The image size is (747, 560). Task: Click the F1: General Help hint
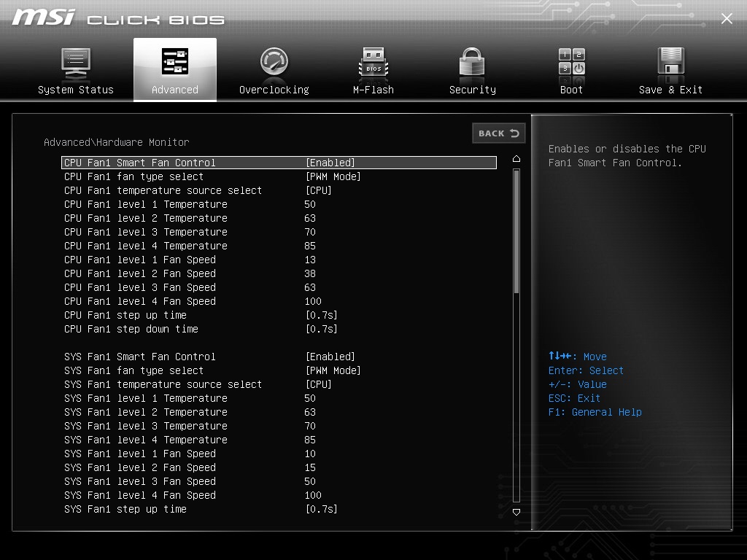pyautogui.click(x=595, y=412)
